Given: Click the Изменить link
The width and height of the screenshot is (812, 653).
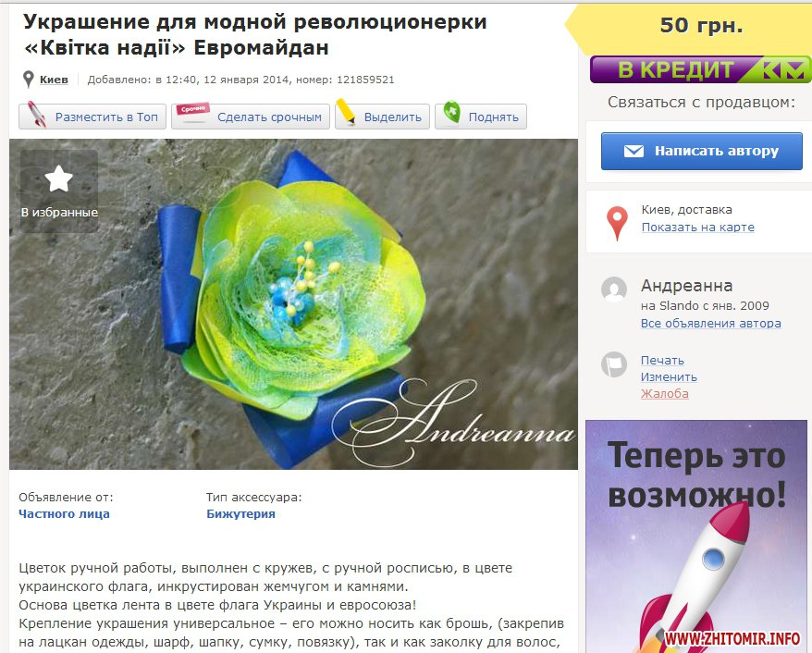Looking at the screenshot, I should tap(669, 377).
